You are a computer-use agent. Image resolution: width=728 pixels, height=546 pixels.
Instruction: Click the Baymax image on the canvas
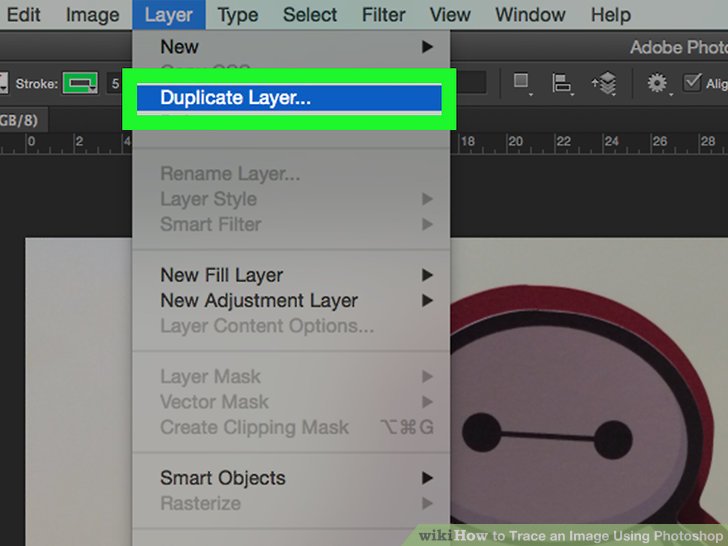(580, 409)
